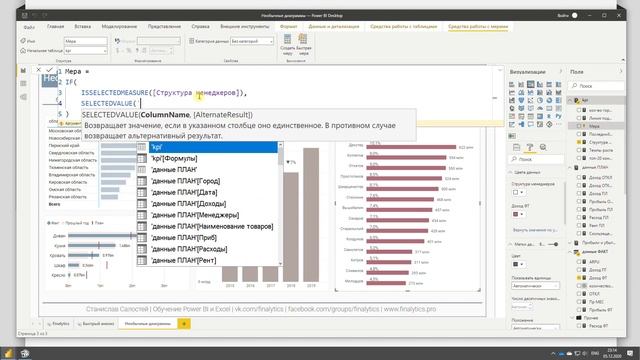Click the Fields pane search box
The width and height of the screenshot is (640, 360).
pos(597,86)
